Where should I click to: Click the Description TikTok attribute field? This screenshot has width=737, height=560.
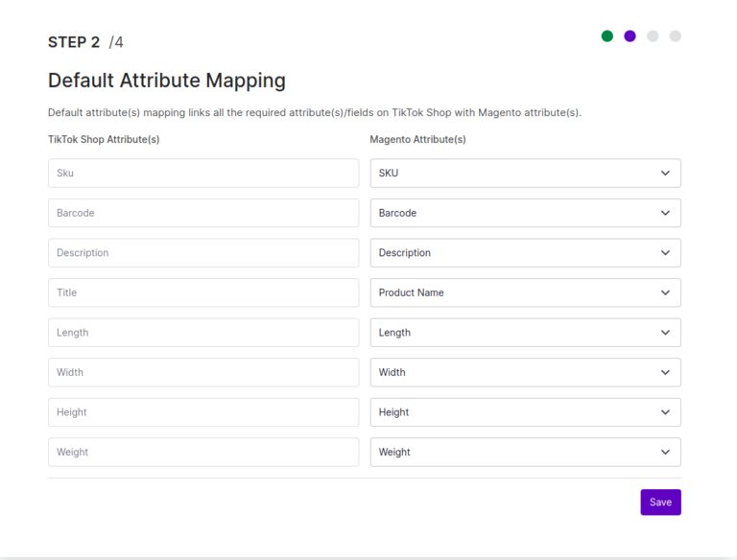(203, 253)
